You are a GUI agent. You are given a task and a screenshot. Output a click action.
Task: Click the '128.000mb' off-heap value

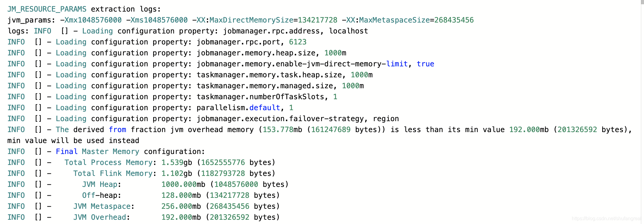(x=181, y=195)
